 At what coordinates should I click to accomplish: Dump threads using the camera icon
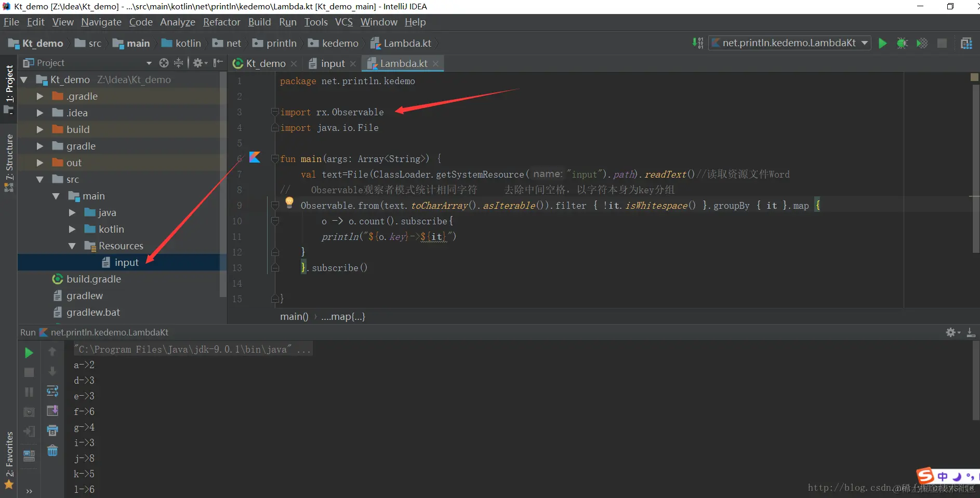tap(29, 412)
